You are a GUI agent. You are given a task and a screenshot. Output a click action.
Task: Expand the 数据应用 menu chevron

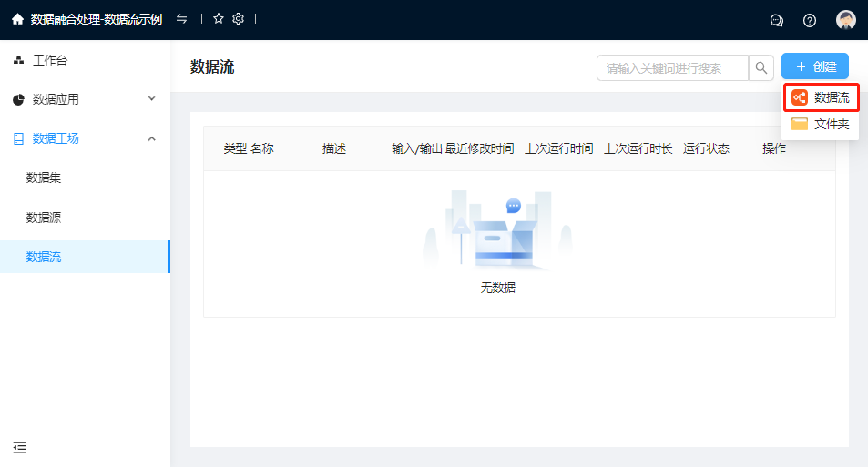[151, 98]
